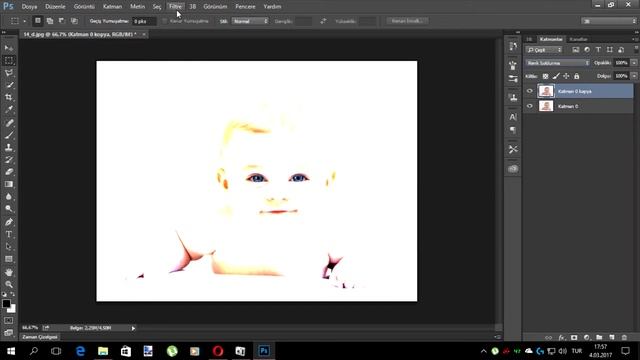This screenshot has width=640, height=360.
Task: Select the History Brush tool
Action: tap(9, 160)
